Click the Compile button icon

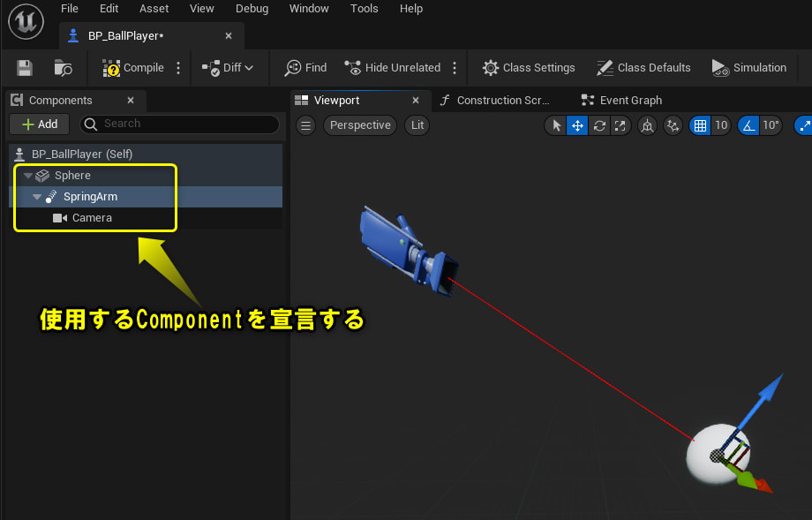click(113, 67)
